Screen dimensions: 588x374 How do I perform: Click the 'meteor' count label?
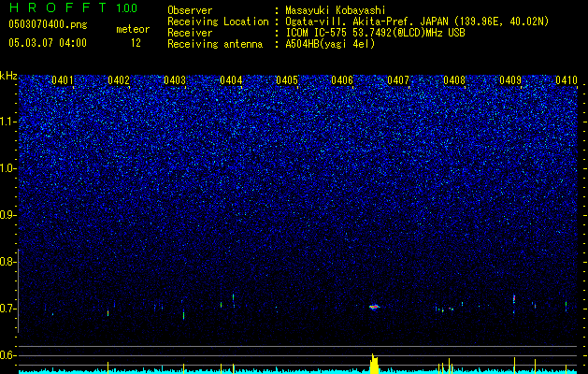pos(133,29)
